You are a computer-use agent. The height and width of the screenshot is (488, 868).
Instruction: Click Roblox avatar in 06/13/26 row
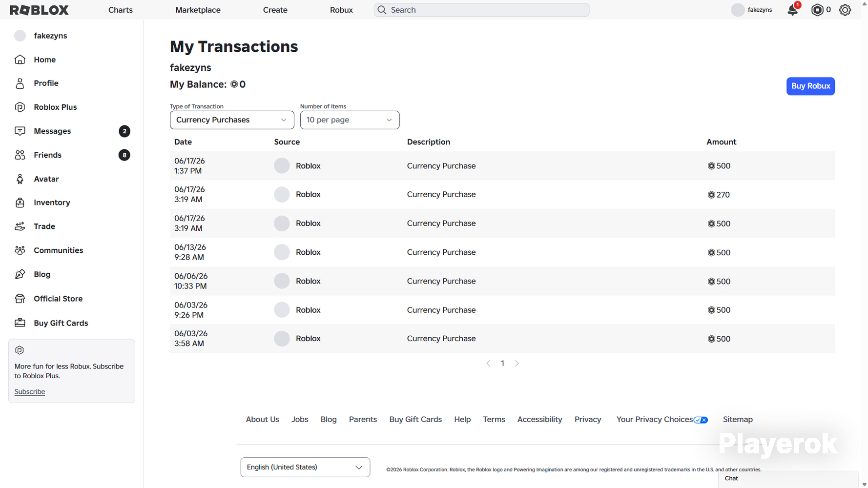(x=282, y=252)
